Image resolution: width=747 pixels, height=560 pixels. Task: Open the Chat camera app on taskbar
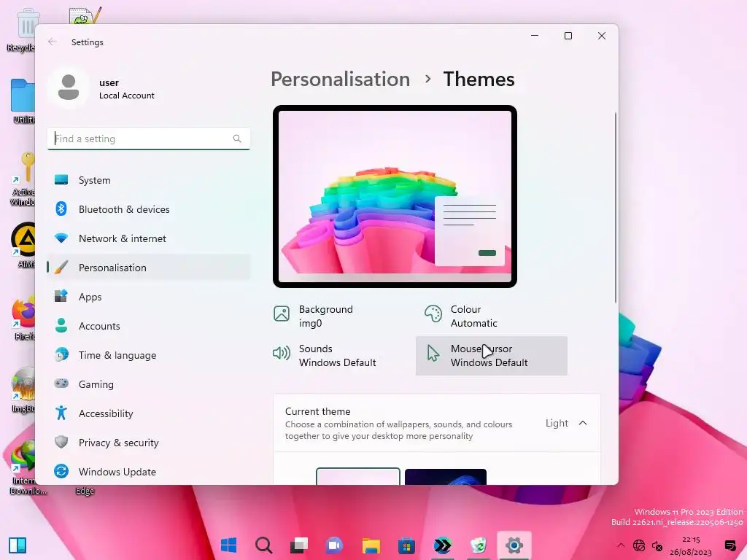coord(334,545)
